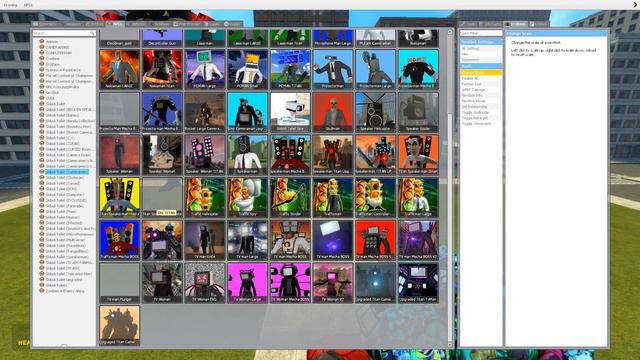The width and height of the screenshot is (640, 360).
Task: Switch to the Weapons tab
Action: [72, 24]
